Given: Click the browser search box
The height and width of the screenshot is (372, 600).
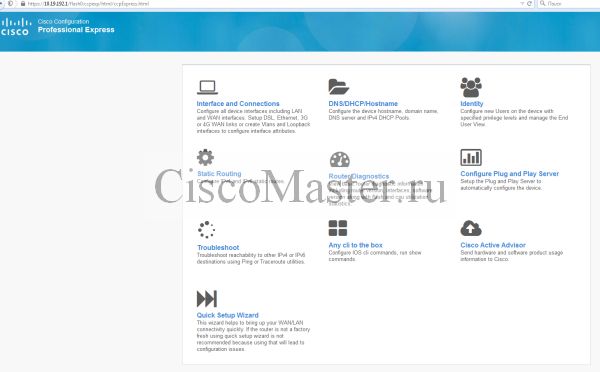Looking at the screenshot, I should pyautogui.click(x=569, y=3).
